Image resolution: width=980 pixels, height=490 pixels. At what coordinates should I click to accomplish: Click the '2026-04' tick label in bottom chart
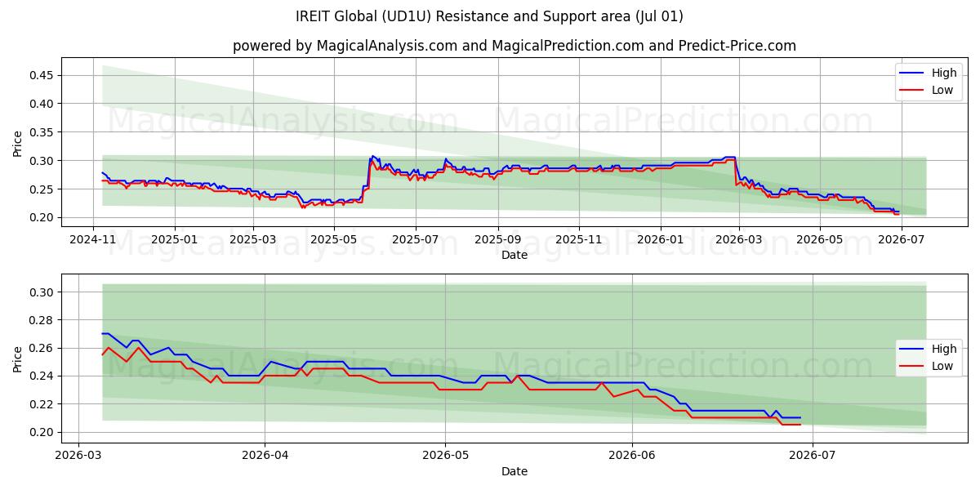point(265,455)
